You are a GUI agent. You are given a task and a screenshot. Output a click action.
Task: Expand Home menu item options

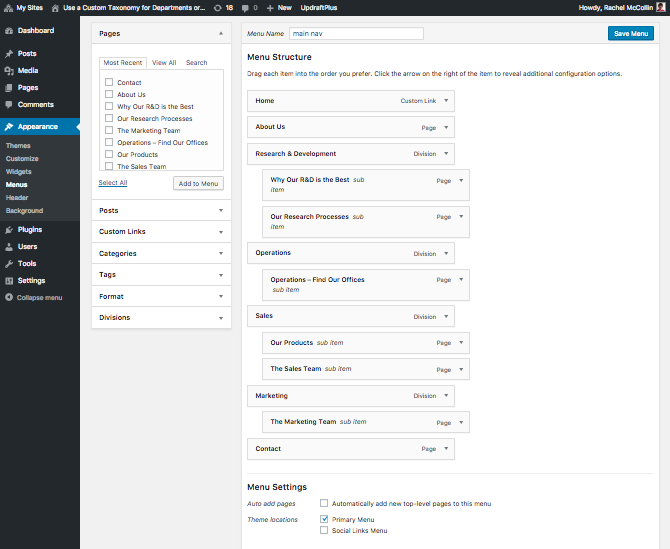pyautogui.click(x=446, y=101)
